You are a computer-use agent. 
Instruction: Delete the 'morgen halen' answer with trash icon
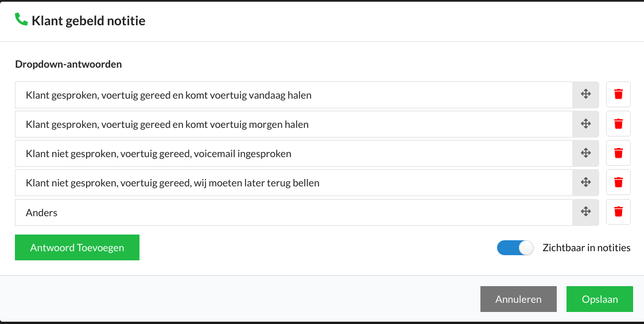(x=618, y=123)
